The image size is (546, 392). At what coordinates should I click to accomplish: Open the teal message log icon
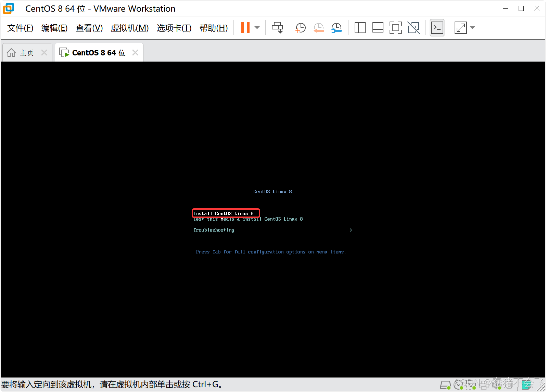coord(527,385)
